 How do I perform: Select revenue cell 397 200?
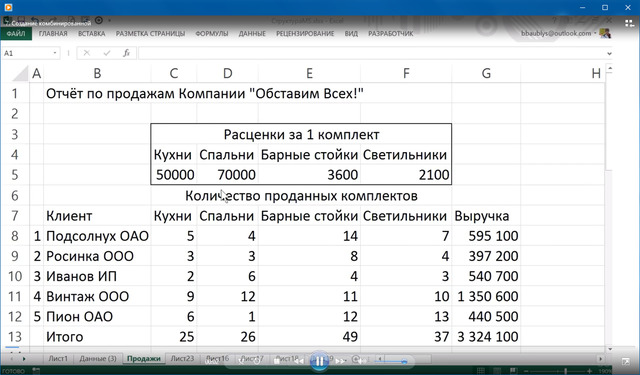[x=486, y=256]
